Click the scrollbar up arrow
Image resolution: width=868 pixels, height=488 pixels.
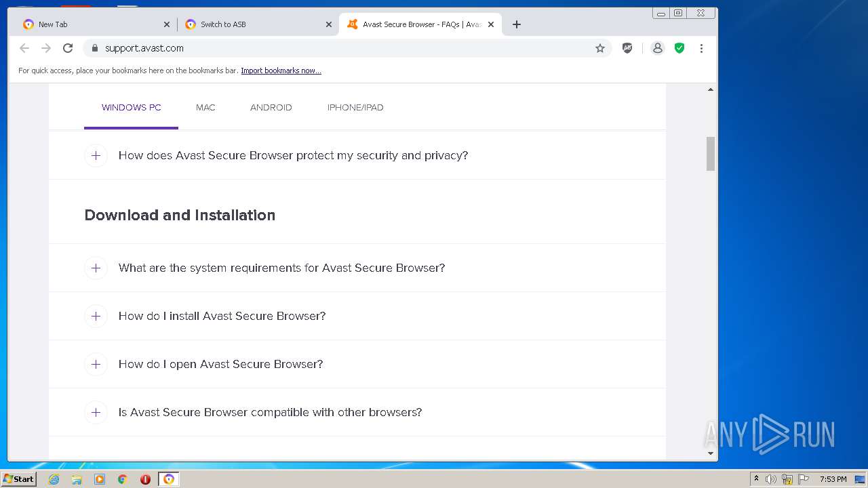coord(711,89)
